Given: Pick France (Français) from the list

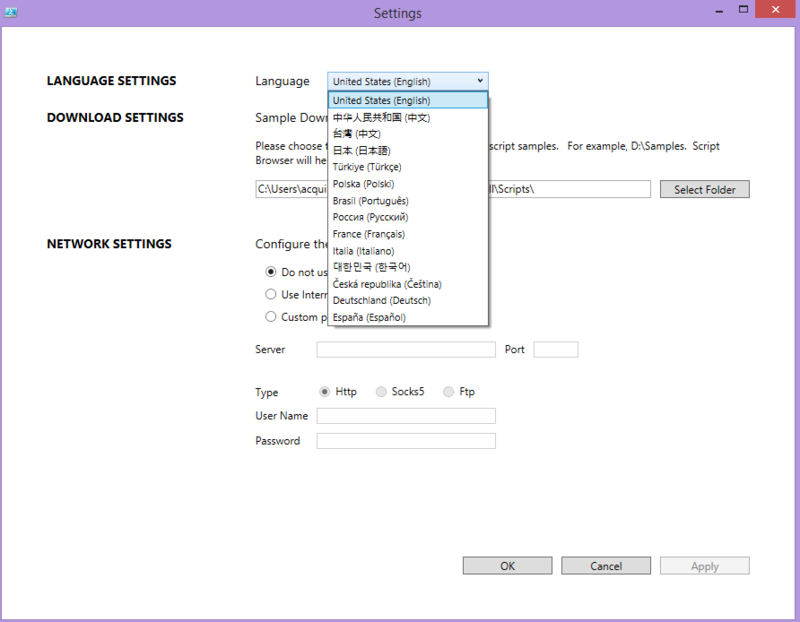Looking at the screenshot, I should (408, 234).
